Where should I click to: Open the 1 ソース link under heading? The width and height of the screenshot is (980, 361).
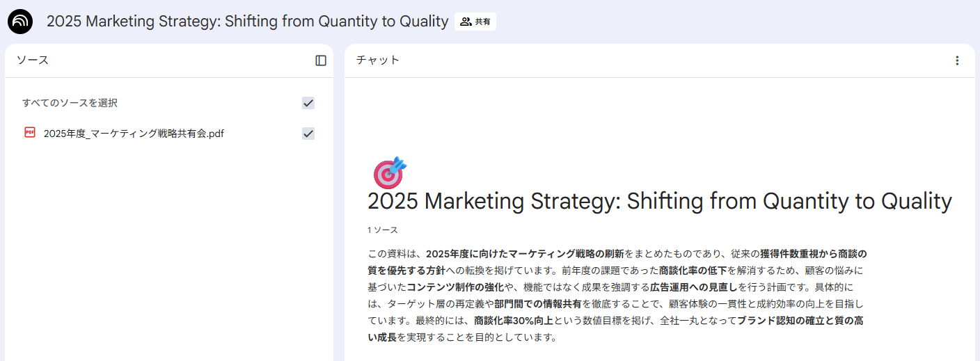pyautogui.click(x=382, y=230)
